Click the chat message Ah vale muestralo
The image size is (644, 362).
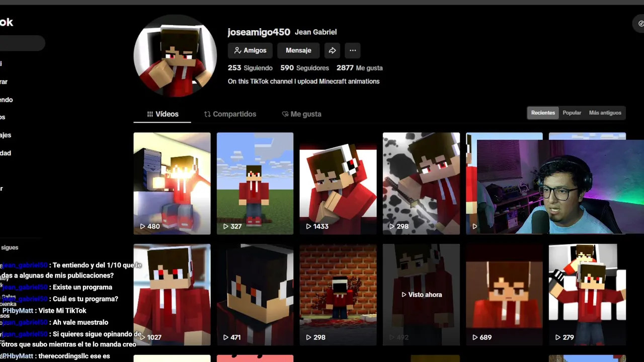(x=80, y=322)
